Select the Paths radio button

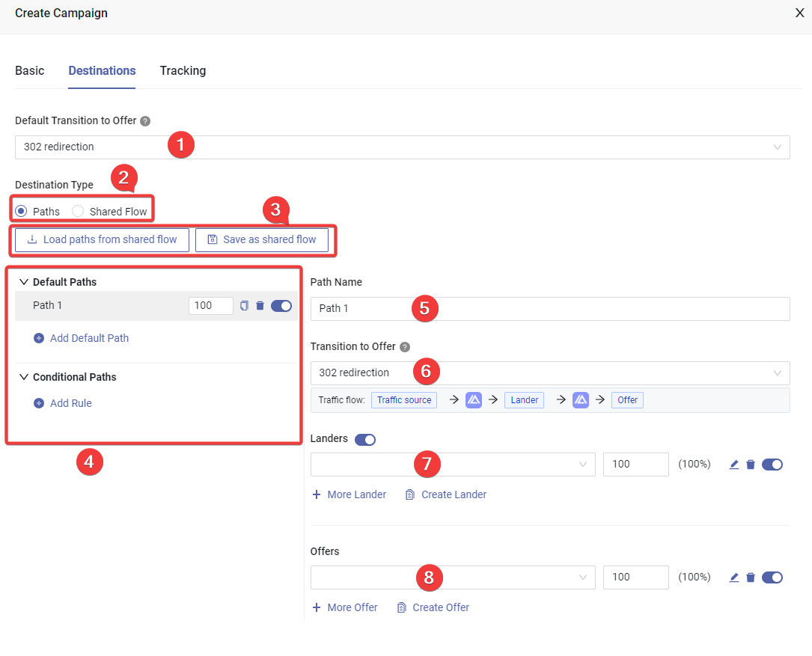(x=21, y=211)
